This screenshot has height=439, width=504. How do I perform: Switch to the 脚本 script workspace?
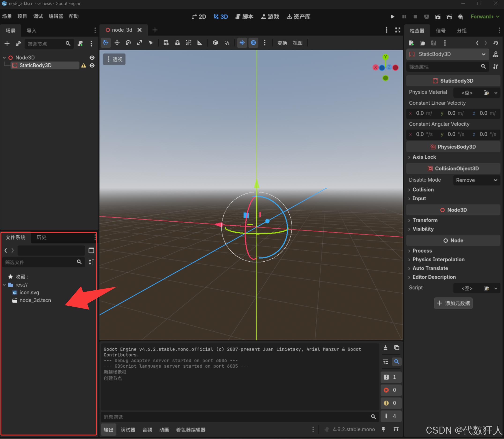[x=244, y=17]
